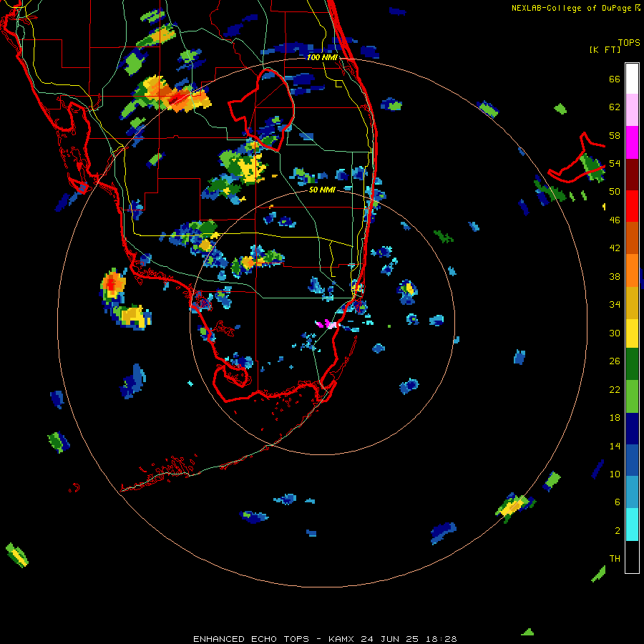Select the 58 scale label
Image resolution: width=644 pixels, height=644 pixels.
[x=615, y=135]
